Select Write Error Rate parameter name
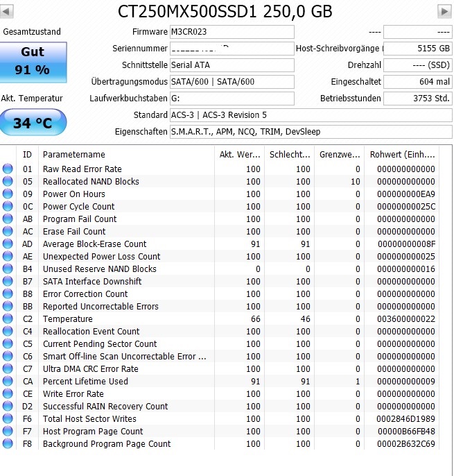This screenshot has height=476, width=454. click(x=73, y=393)
